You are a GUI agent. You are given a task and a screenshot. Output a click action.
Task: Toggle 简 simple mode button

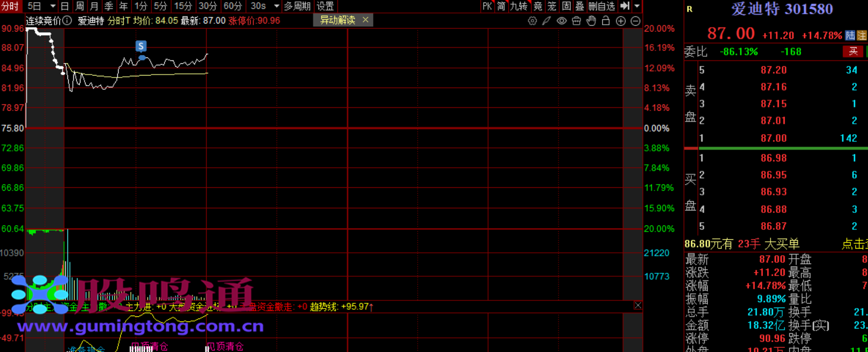(501, 6)
